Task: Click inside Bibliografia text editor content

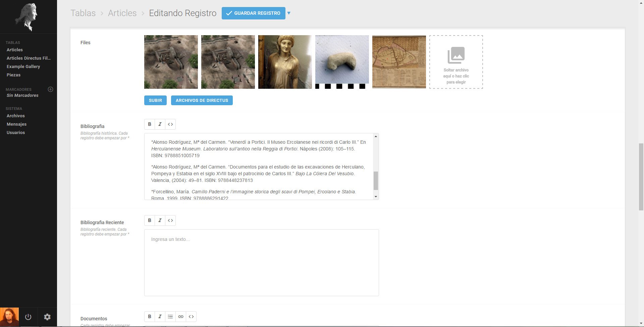Action: [x=259, y=167]
